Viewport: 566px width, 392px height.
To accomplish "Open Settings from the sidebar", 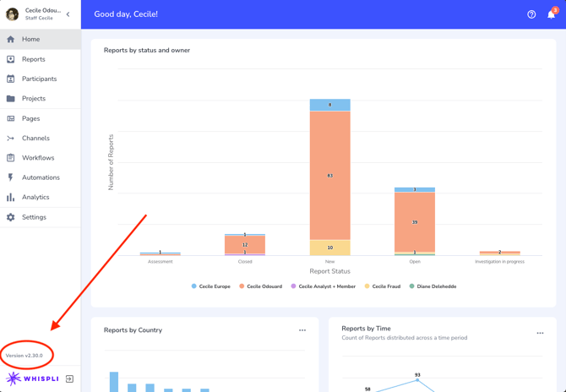I will 34,217.
